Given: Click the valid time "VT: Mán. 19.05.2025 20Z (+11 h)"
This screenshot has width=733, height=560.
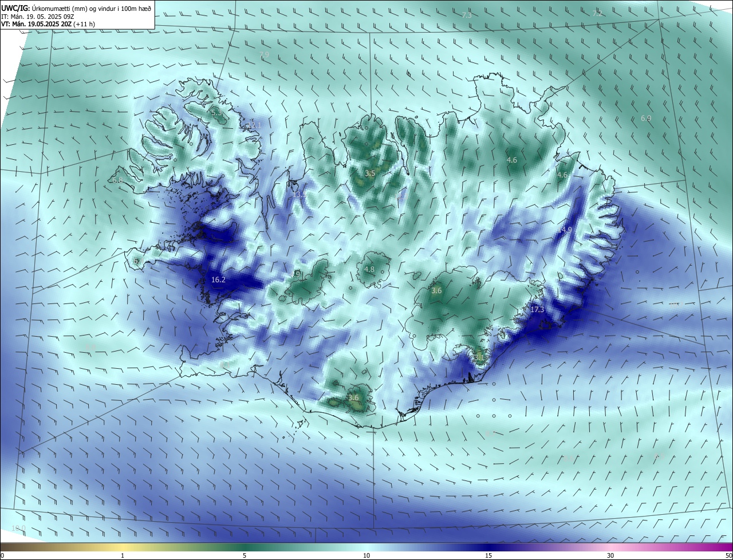Looking at the screenshot, I should (x=48, y=24).
